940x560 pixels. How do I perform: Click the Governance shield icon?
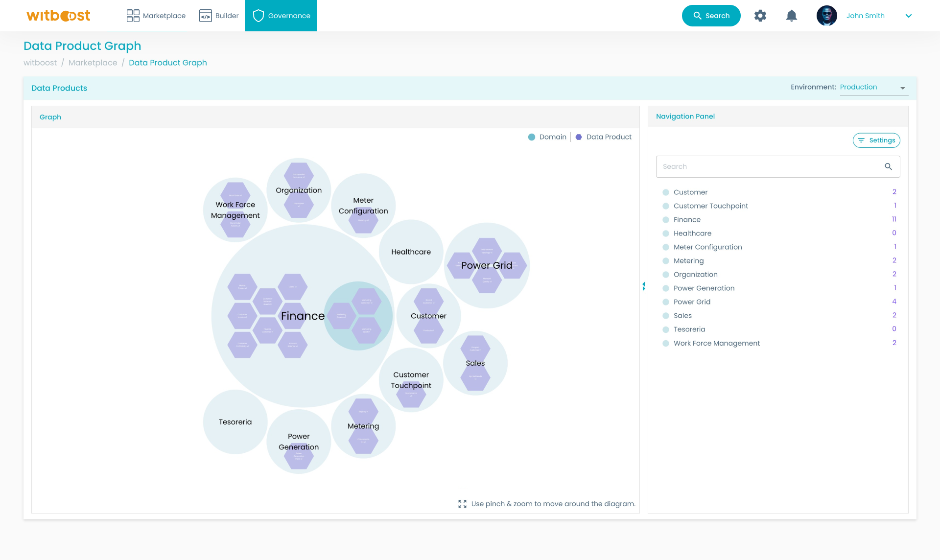(x=258, y=15)
